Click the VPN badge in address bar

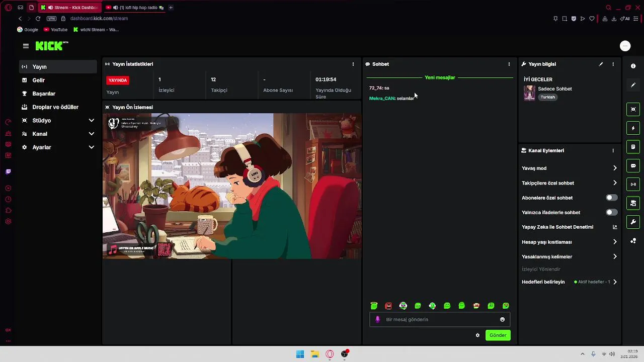pos(51,19)
